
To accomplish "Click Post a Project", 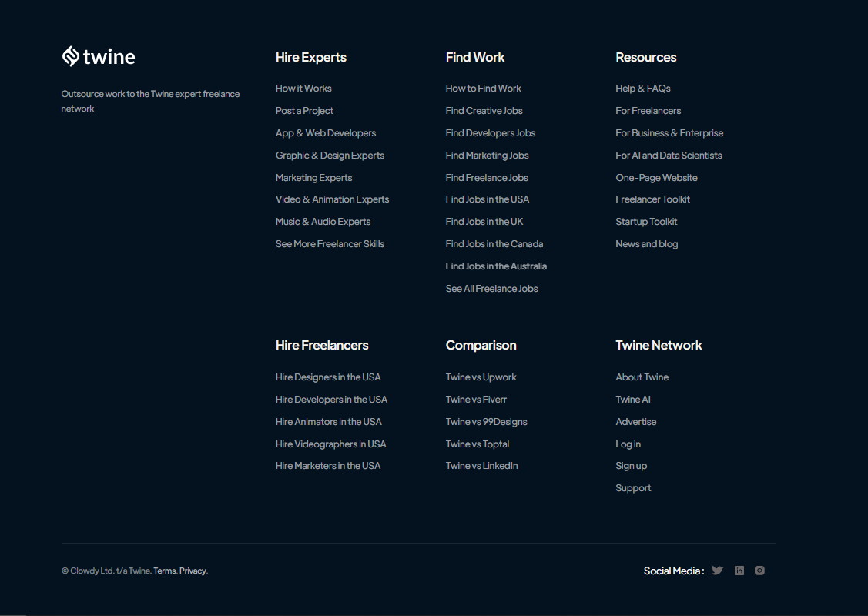I will point(304,111).
